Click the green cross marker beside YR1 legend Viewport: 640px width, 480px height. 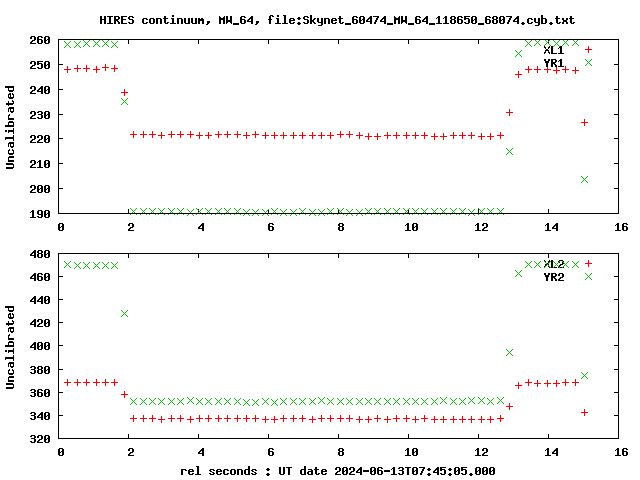(588, 62)
